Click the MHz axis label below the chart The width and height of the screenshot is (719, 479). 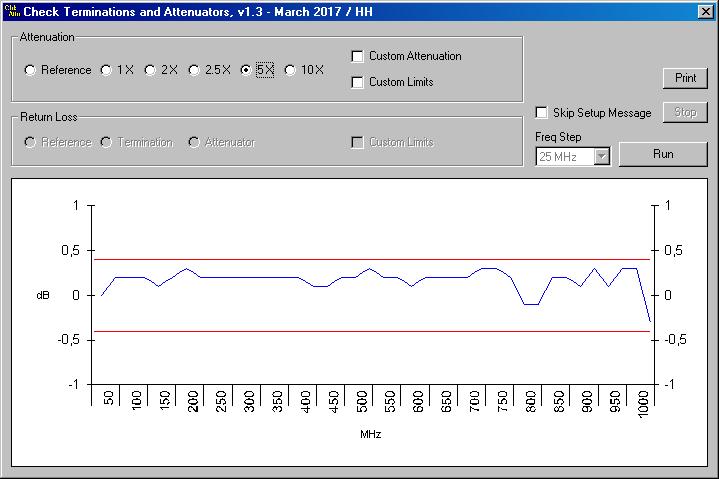[x=371, y=435]
